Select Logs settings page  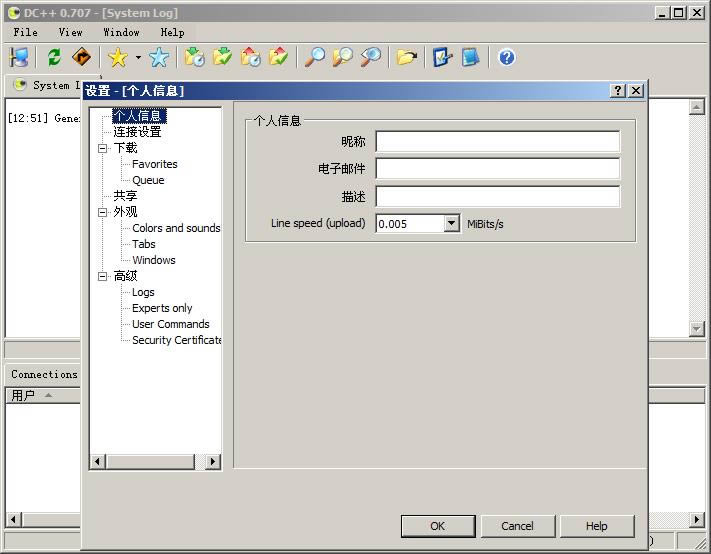[143, 292]
